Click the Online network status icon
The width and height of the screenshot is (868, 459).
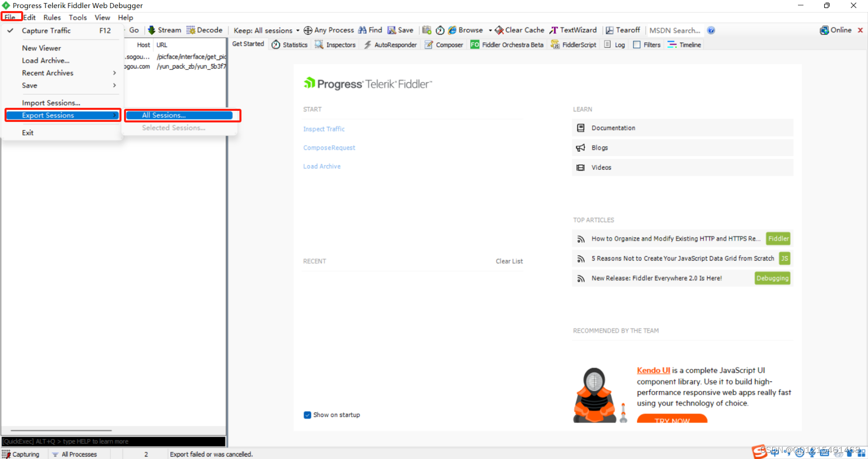click(824, 30)
